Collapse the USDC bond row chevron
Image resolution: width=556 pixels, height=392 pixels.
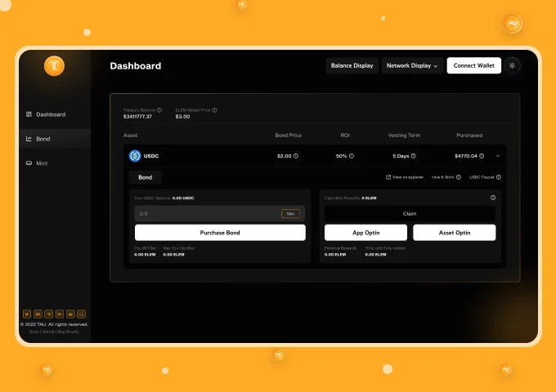pos(498,155)
